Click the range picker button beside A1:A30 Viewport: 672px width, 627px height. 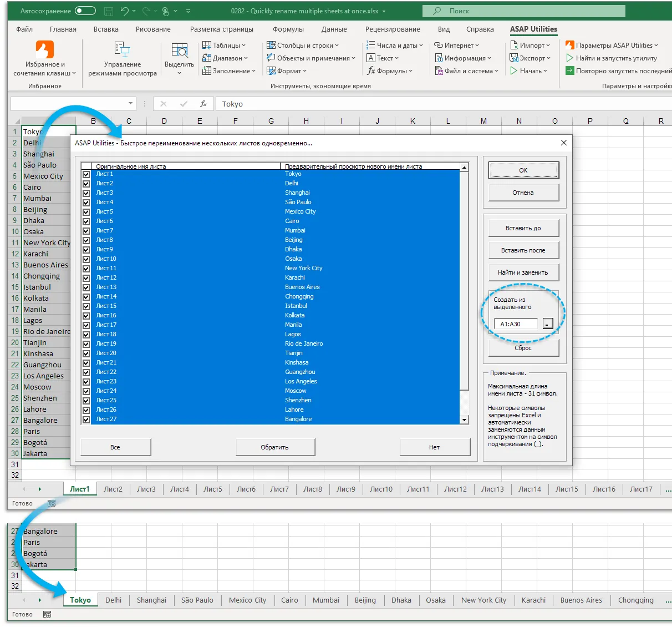548,324
